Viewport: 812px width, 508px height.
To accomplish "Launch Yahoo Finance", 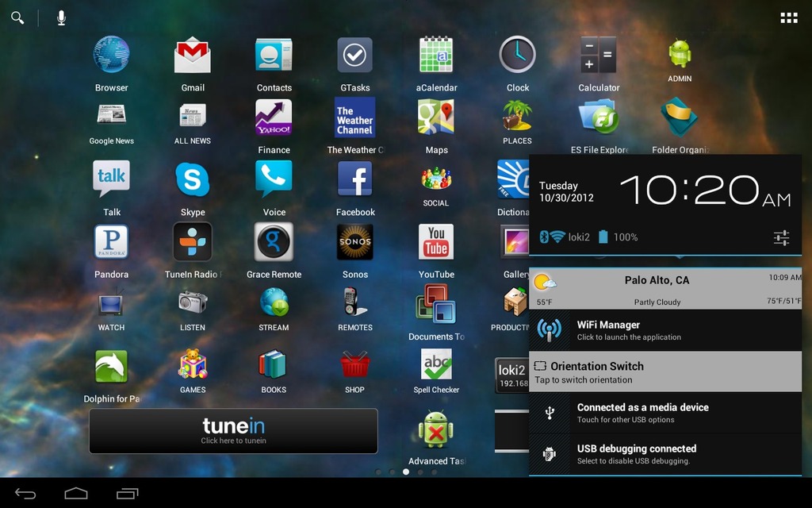I will [x=274, y=117].
